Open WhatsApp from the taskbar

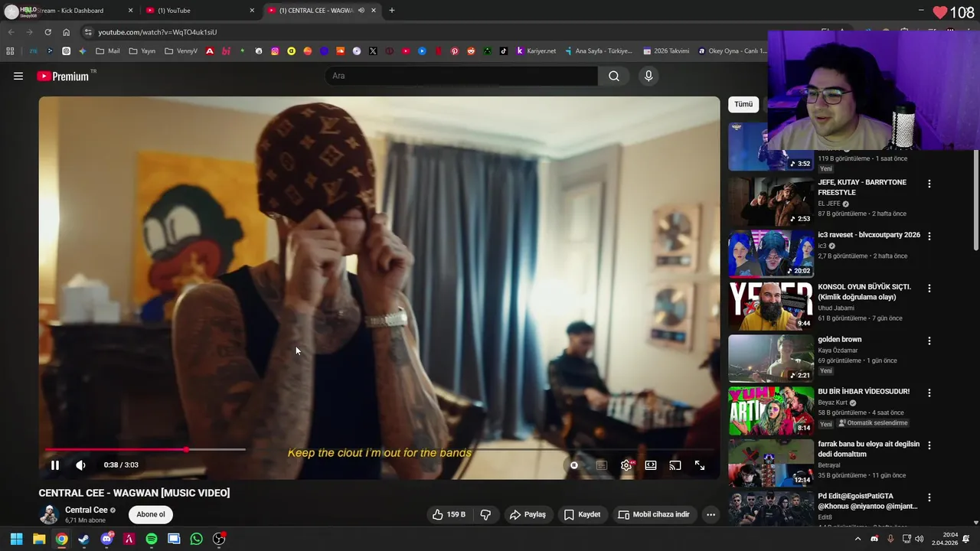point(197,539)
